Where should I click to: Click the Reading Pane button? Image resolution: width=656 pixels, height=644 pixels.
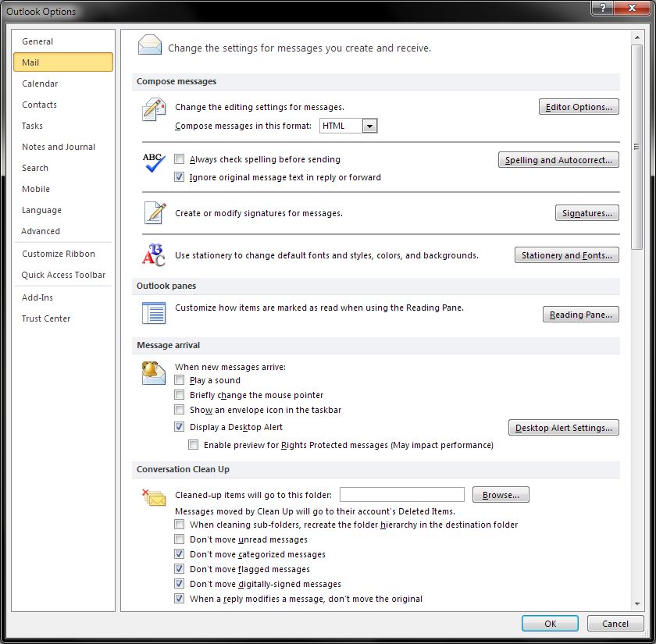(581, 315)
